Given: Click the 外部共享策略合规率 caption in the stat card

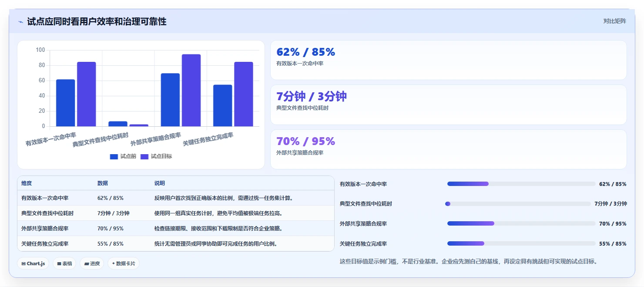Looking at the screenshot, I should [300, 153].
